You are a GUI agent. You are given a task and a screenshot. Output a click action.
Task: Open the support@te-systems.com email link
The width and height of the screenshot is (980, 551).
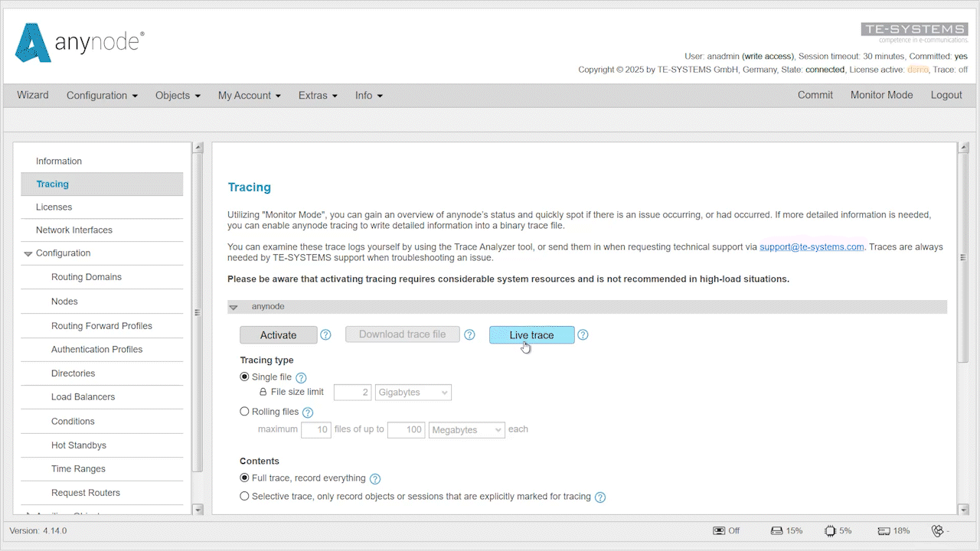click(x=812, y=246)
